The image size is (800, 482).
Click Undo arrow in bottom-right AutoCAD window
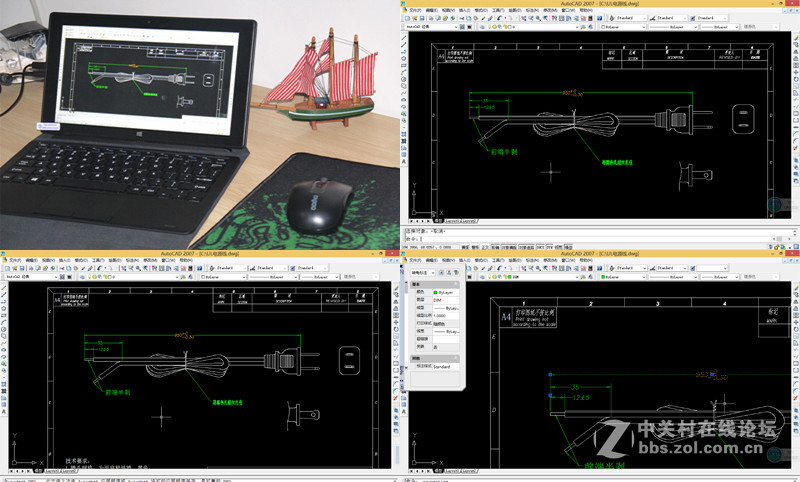click(x=498, y=268)
